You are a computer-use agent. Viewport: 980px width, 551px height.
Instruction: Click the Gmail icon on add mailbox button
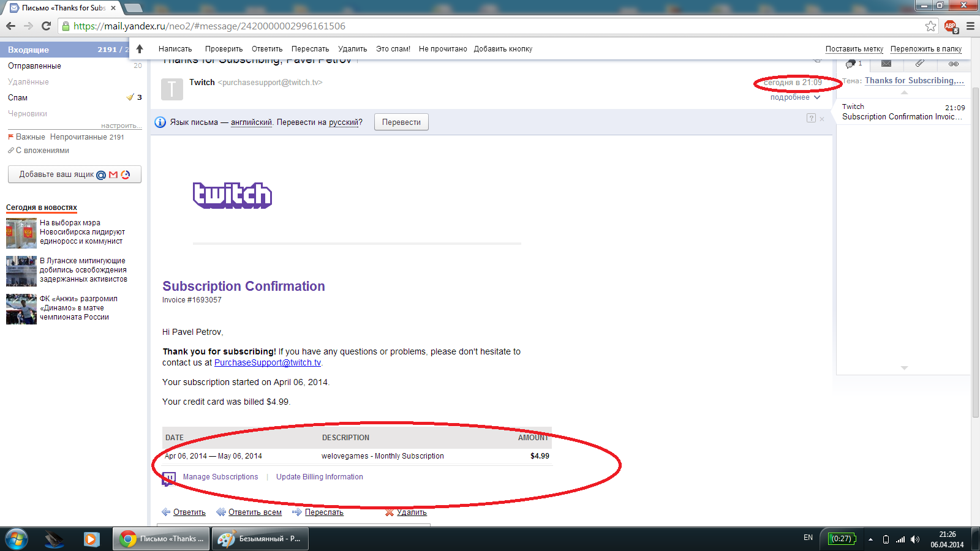point(113,175)
